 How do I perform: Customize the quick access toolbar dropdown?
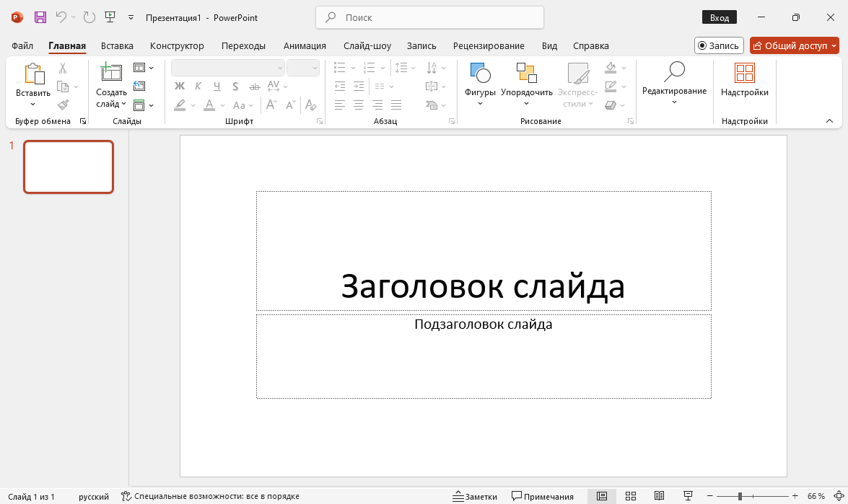click(x=131, y=18)
